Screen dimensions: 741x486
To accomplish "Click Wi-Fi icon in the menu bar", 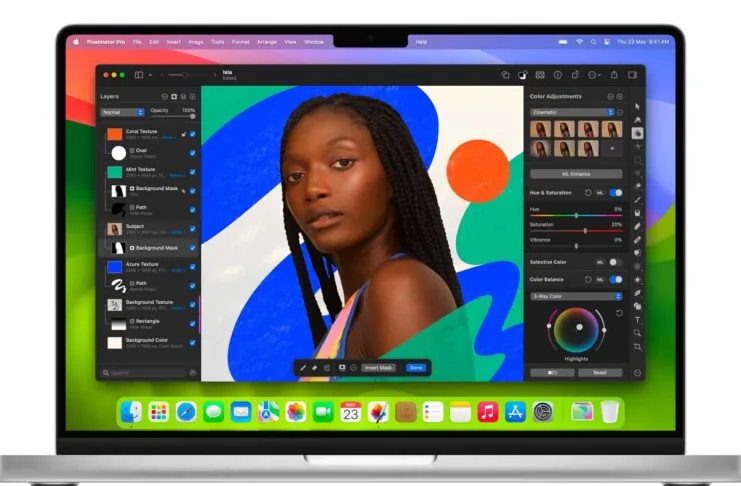I will pos(579,42).
